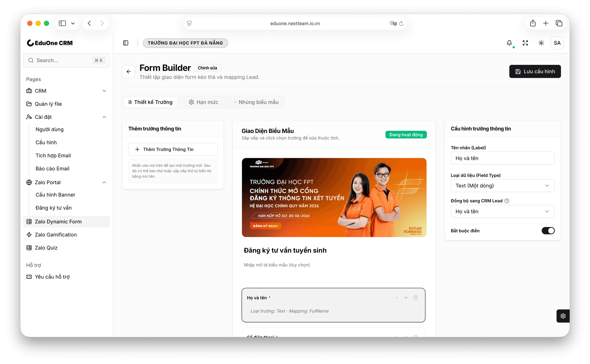
Task: Click the Tên nhãn Label input
Action: [x=502, y=158]
